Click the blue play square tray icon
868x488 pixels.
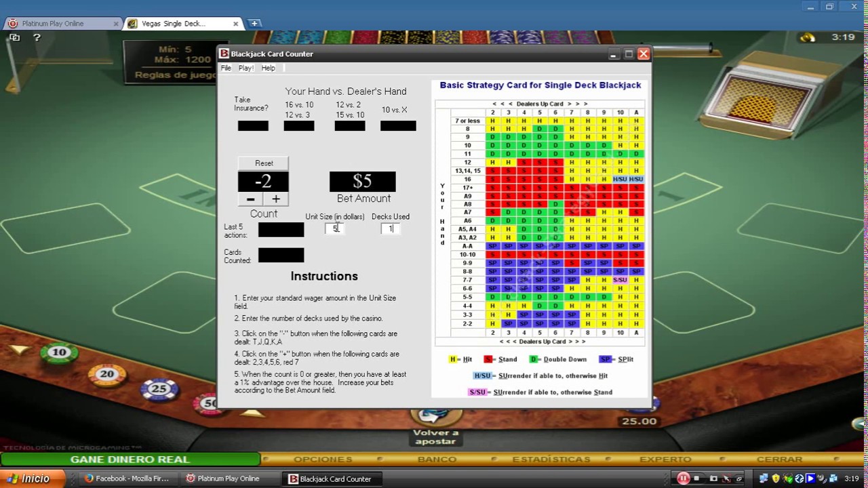pyautogui.click(x=810, y=479)
